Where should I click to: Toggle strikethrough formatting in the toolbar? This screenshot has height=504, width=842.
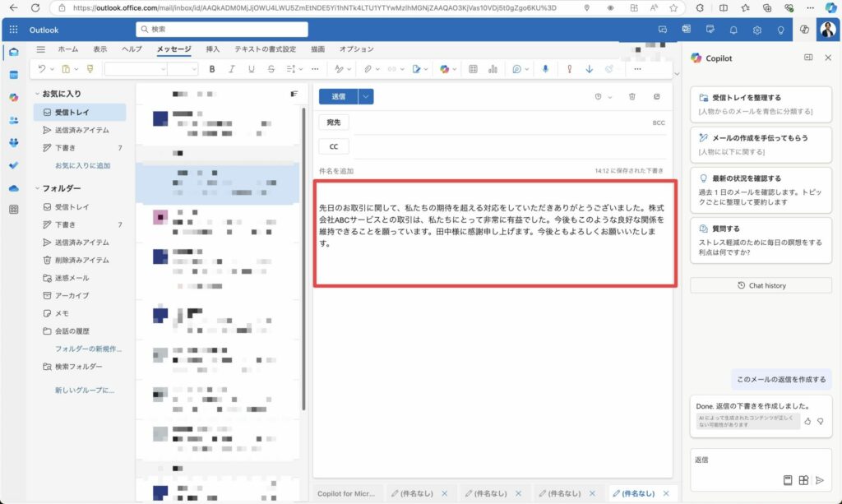pyautogui.click(x=271, y=69)
